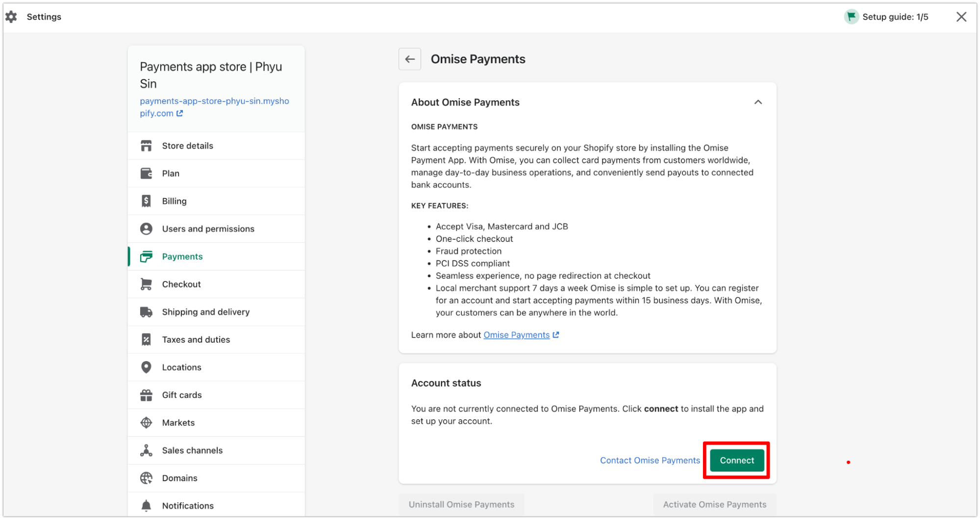The height and width of the screenshot is (520, 980).
Task: Select Markets in the settings sidebar
Action: (x=178, y=423)
